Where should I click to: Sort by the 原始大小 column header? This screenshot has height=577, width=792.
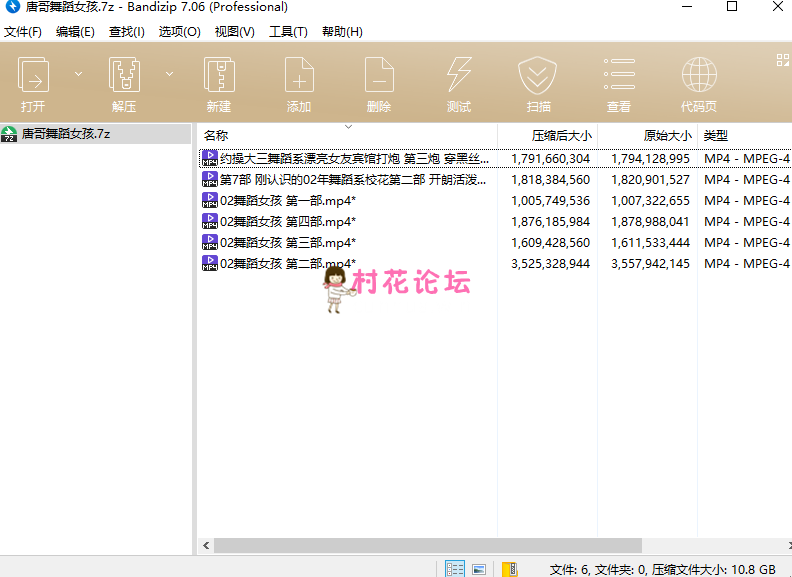(x=667, y=135)
